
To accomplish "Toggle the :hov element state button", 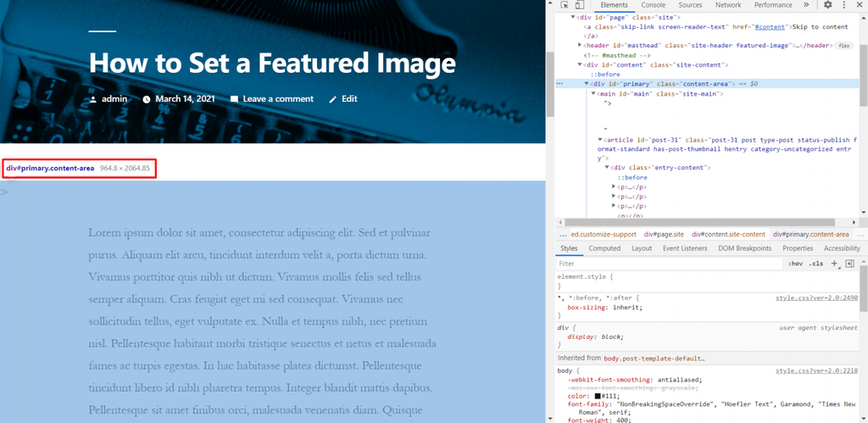I will (795, 264).
